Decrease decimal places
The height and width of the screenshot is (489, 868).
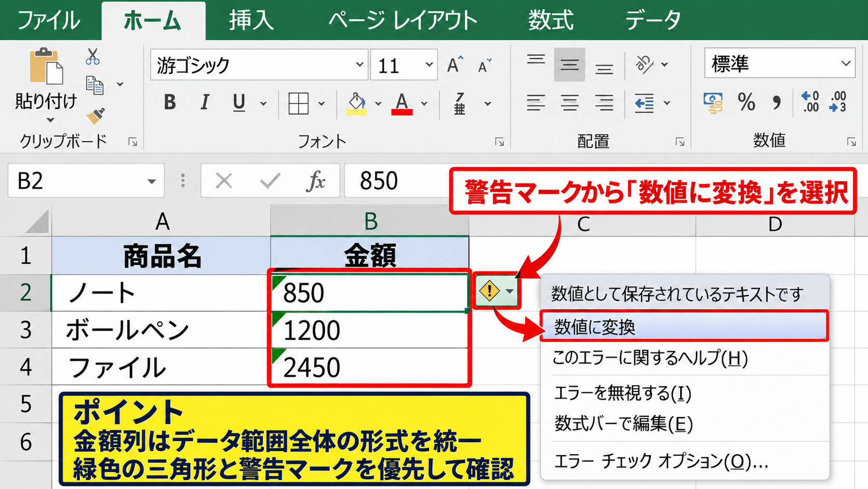point(838,102)
